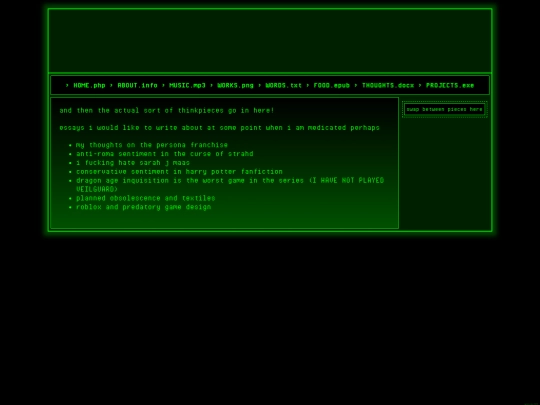Open WORDS.txt nav item
This screenshot has height=405, width=540.
pos(284,85)
